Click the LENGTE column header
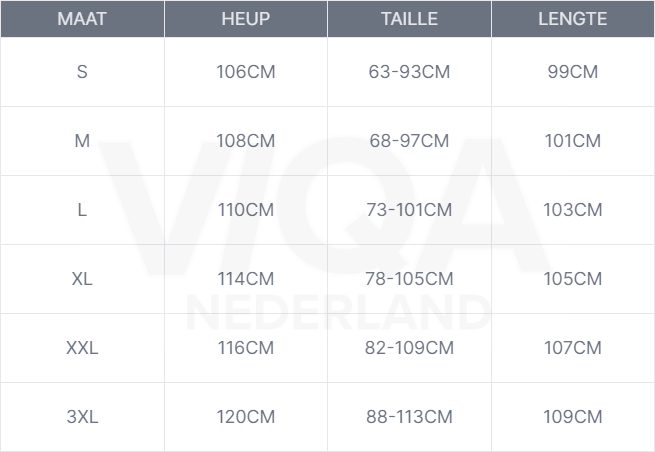The height and width of the screenshot is (452, 655). [x=573, y=19]
